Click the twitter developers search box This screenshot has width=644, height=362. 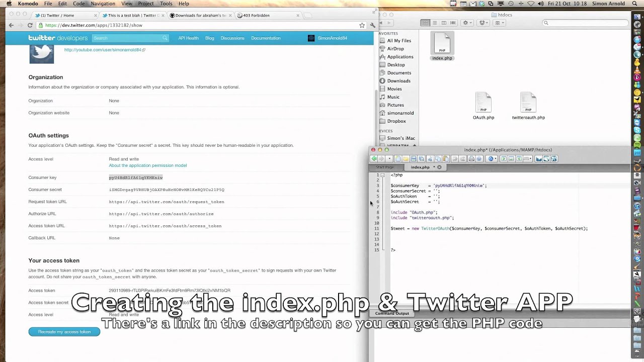pos(130,38)
